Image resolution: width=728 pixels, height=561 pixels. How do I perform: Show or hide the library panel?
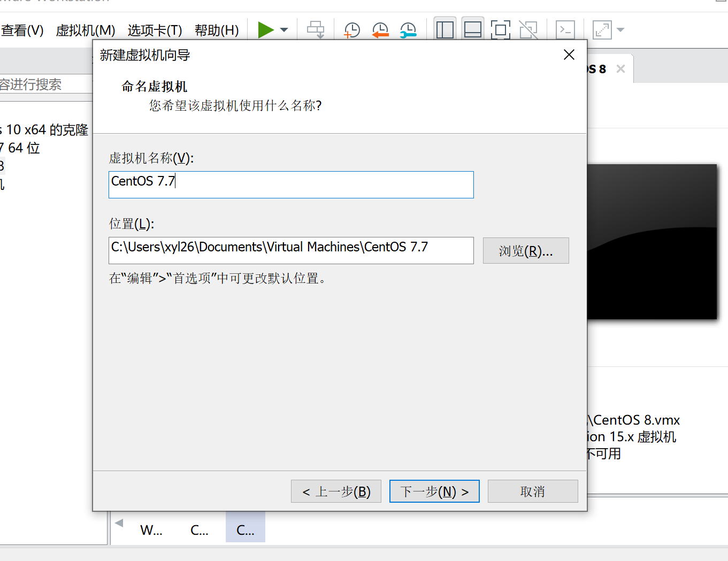(445, 30)
